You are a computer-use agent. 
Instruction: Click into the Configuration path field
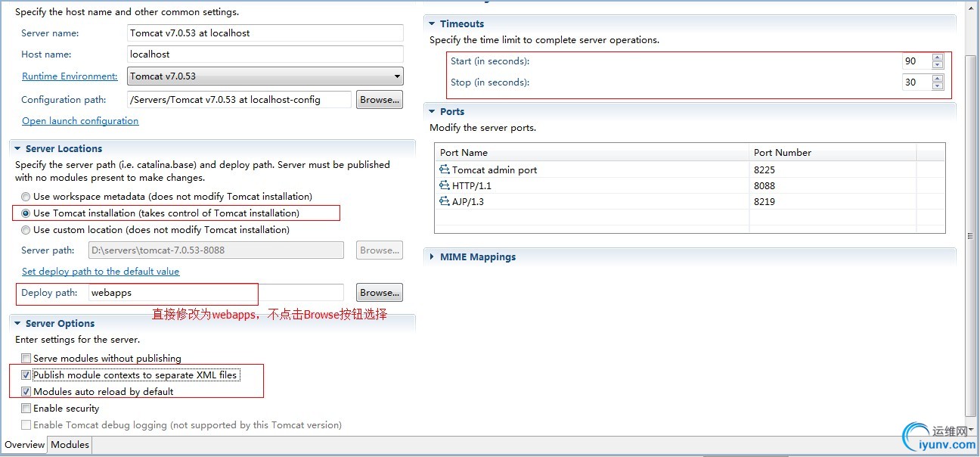(240, 100)
